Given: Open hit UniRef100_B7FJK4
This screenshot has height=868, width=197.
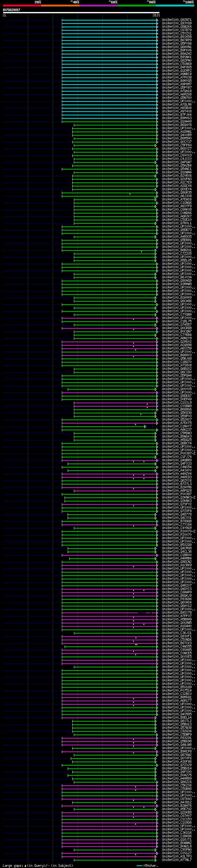Looking at the screenshot, I should [x=176, y=115].
